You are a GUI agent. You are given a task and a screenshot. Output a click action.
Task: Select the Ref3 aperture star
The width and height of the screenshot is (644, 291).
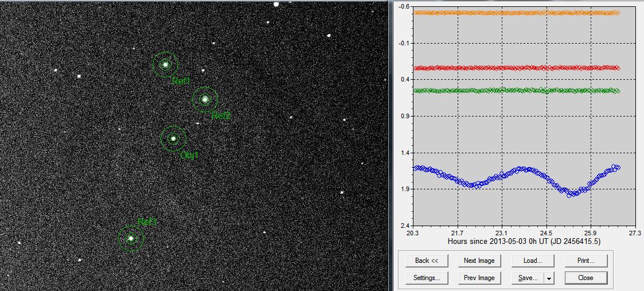pyautogui.click(x=131, y=238)
